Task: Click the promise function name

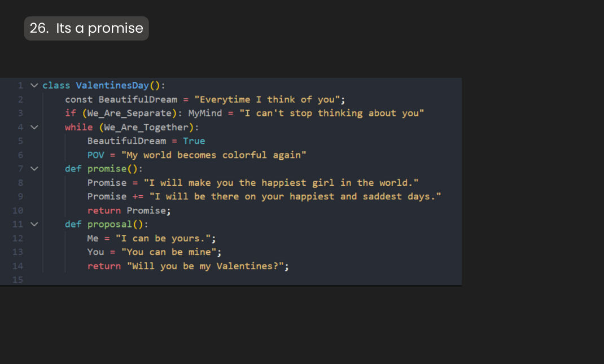Action: tap(107, 169)
